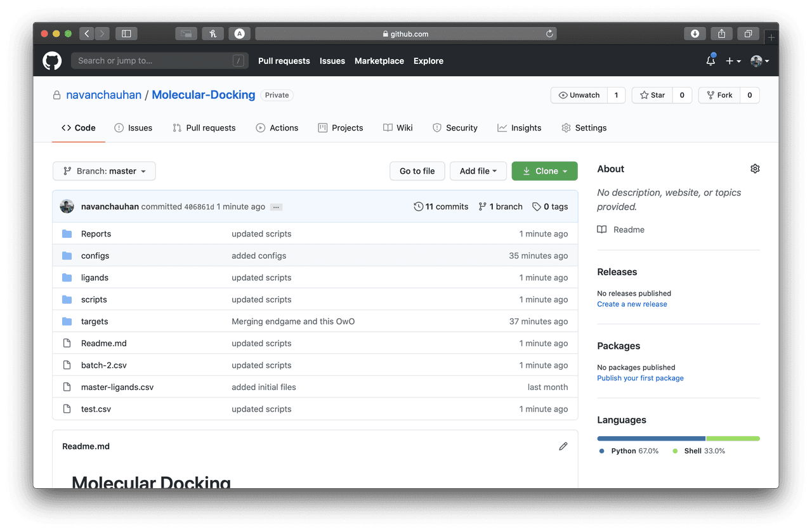
Task: Open the navanchauhan owner link
Action: [103, 95]
